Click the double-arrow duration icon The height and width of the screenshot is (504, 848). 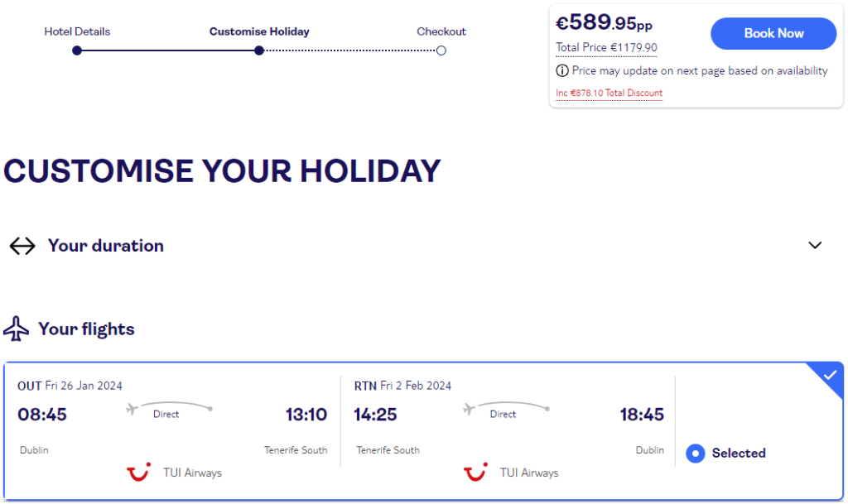pyautogui.click(x=22, y=246)
